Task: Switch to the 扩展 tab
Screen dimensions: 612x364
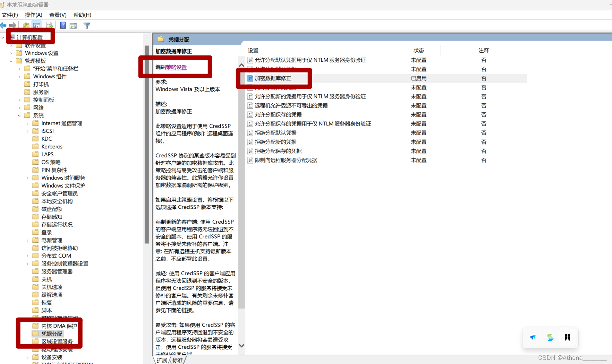Action: pyautogui.click(x=162, y=360)
